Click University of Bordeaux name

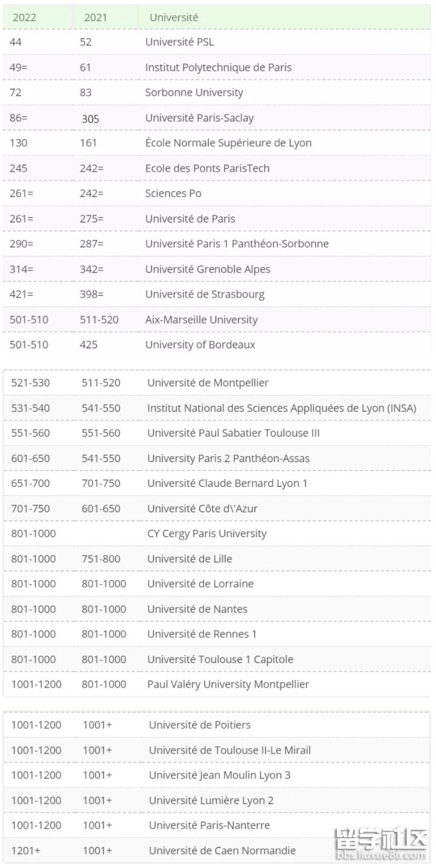pyautogui.click(x=200, y=345)
